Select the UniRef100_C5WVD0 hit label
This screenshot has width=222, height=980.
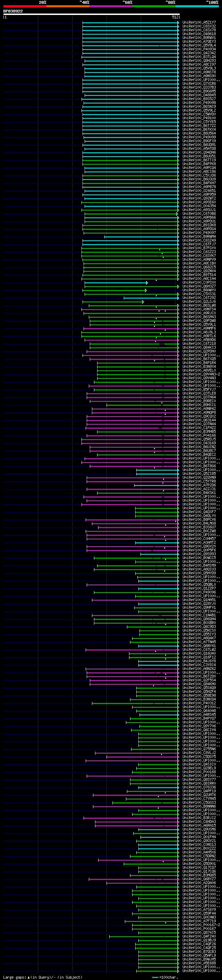[199, 114]
